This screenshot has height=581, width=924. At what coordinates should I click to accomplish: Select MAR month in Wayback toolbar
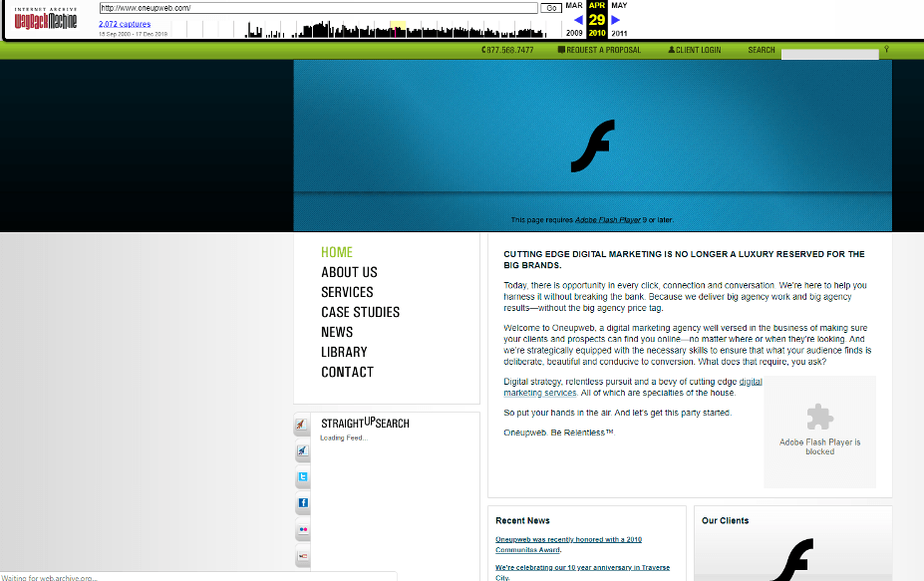coord(574,5)
